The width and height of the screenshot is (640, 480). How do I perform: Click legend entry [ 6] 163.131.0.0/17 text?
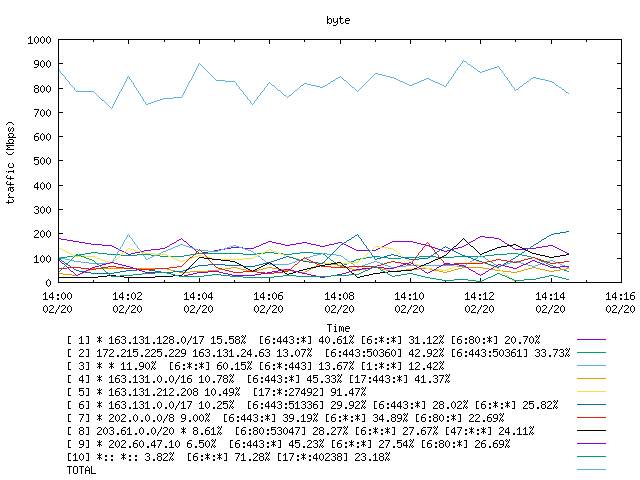point(313,405)
